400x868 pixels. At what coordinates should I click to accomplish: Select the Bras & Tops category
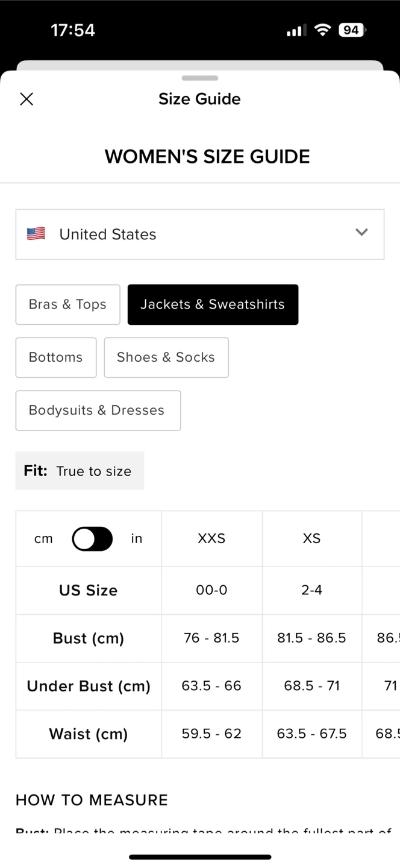coord(67,304)
